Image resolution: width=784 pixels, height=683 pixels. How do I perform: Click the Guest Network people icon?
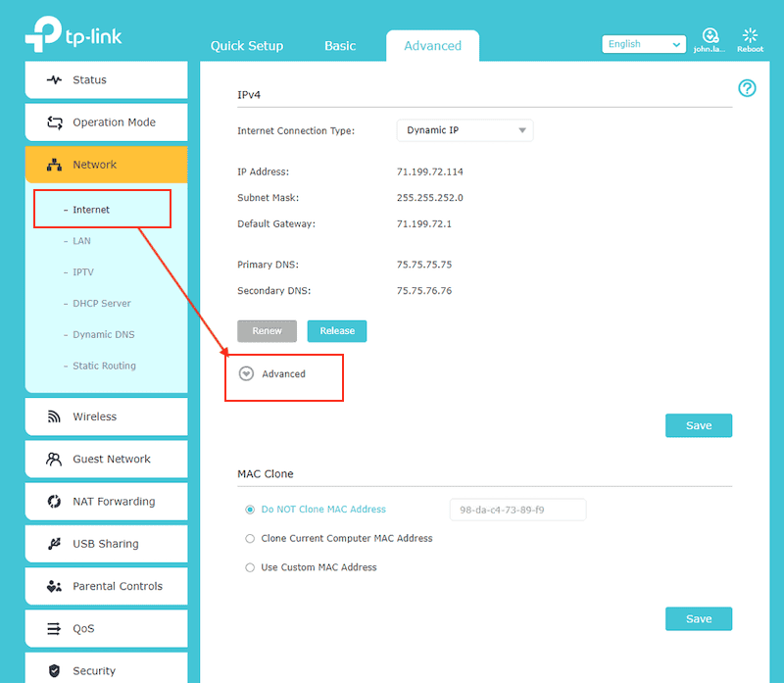click(54, 460)
